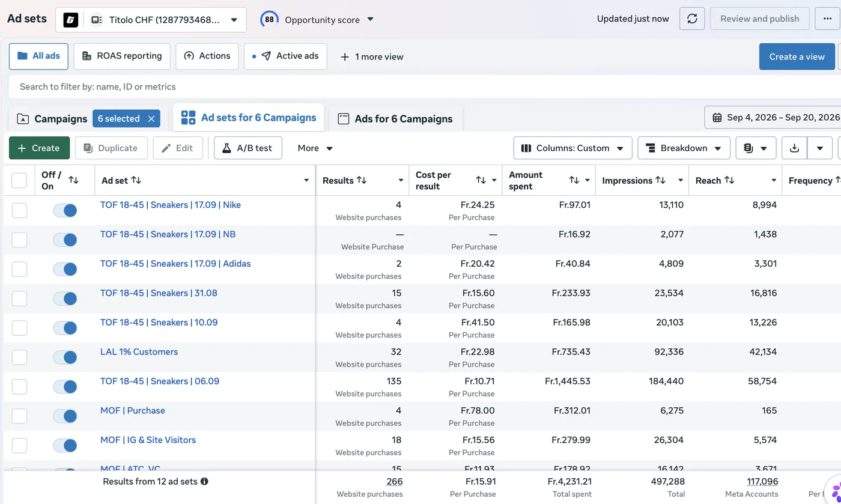Open the Columns: Custom dropdown
841x504 pixels.
coord(572,148)
